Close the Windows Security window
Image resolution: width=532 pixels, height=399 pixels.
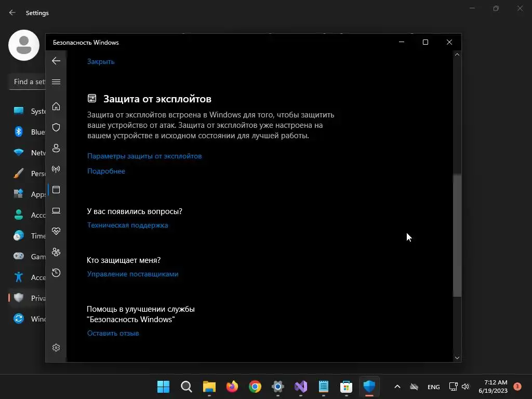[x=449, y=42]
